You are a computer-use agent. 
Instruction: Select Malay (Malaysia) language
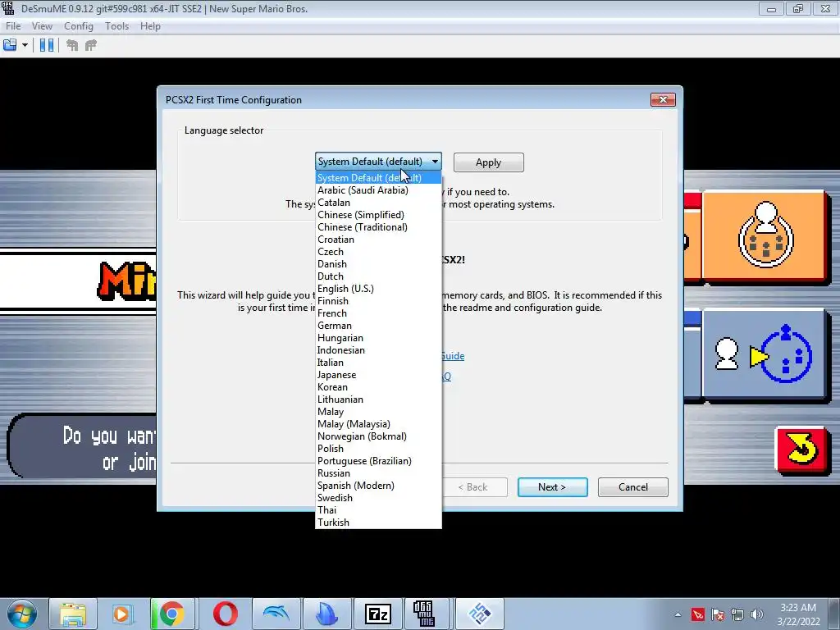point(378,424)
